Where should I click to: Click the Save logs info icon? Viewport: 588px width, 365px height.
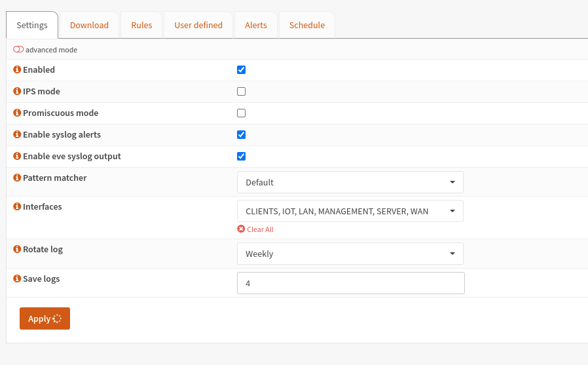[17, 279]
